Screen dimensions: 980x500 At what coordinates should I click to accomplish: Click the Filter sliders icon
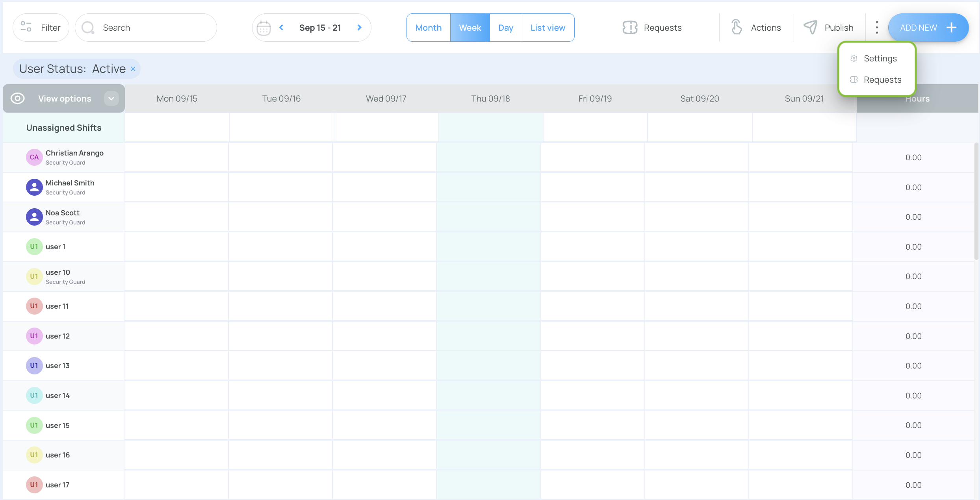[x=26, y=27]
